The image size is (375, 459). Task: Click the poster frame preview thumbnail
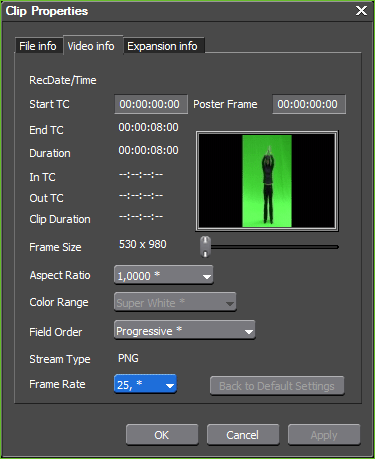[267, 181]
